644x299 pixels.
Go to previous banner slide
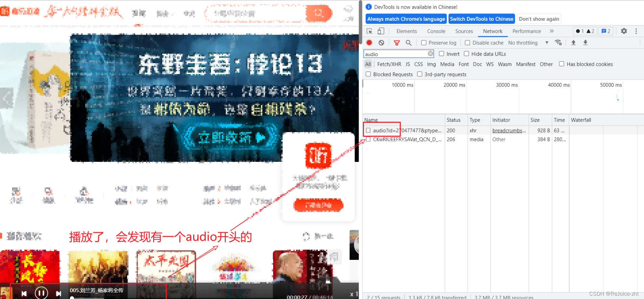[x=7, y=98]
